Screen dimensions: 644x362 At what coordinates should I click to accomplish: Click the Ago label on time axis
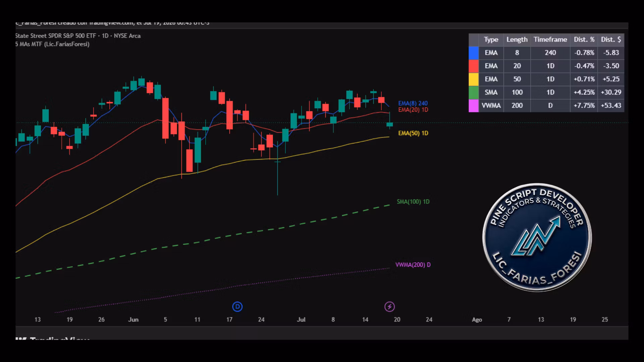point(477,319)
